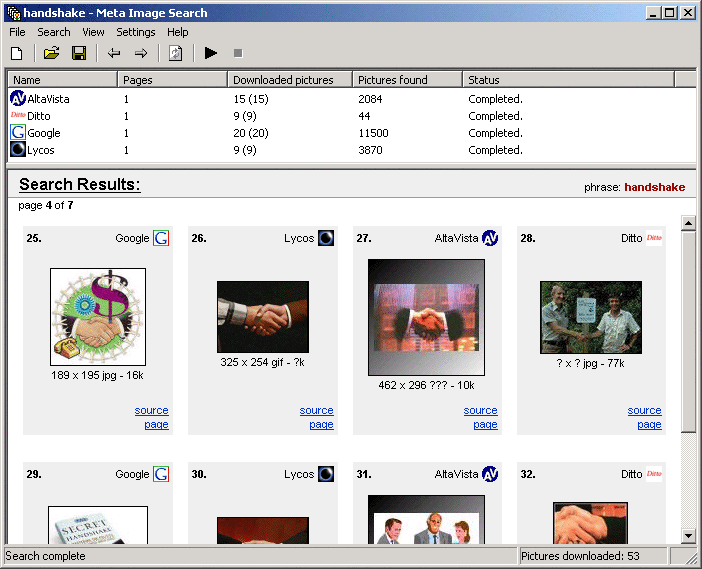Click Google logo on result 29
The height and width of the screenshot is (569, 702).
point(161,474)
